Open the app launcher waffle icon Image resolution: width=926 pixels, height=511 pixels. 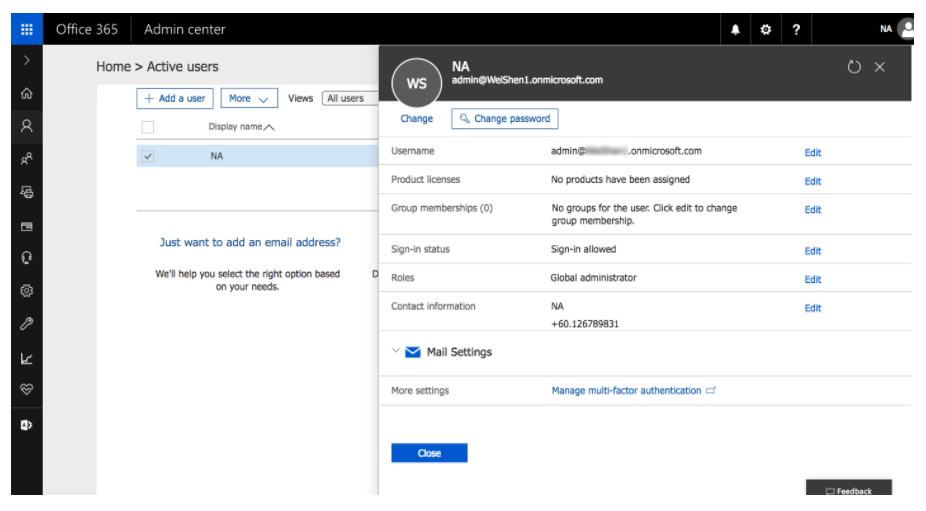pyautogui.click(x=27, y=29)
